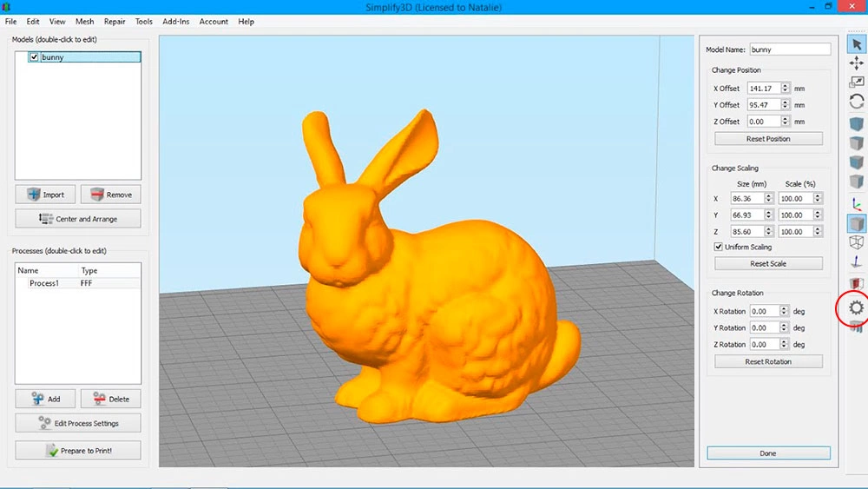Open the customize support structures tool
This screenshot has width=868, height=489.
(x=858, y=327)
